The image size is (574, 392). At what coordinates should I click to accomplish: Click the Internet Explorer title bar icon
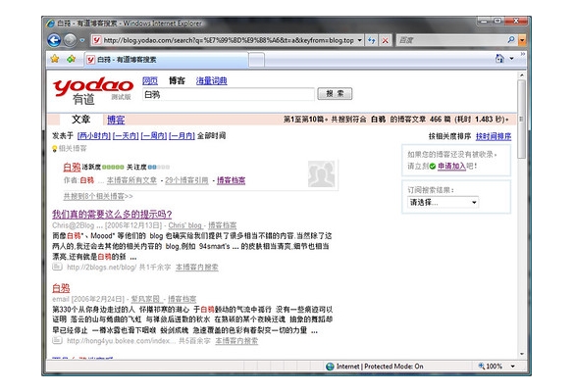(50, 24)
